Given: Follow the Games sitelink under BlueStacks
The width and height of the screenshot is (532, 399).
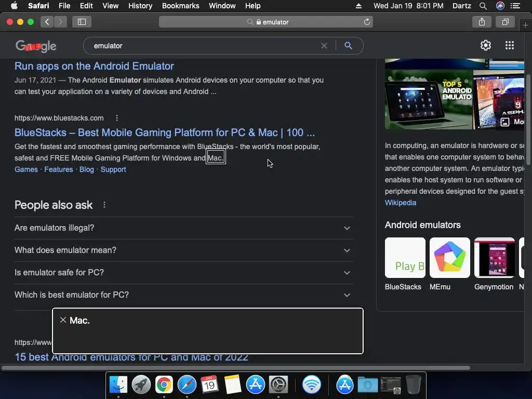Looking at the screenshot, I should (x=26, y=169).
